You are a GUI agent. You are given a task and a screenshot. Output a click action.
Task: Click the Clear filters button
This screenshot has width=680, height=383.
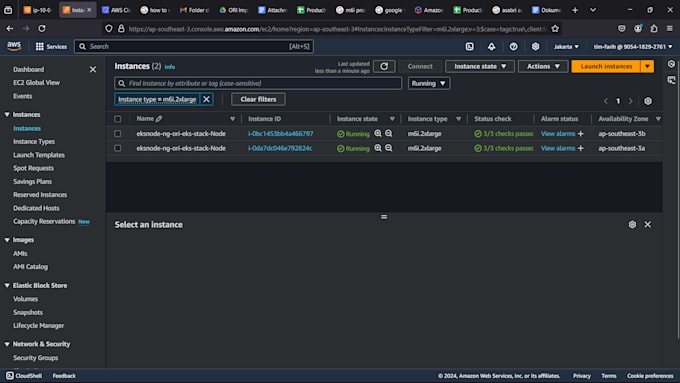tap(258, 99)
